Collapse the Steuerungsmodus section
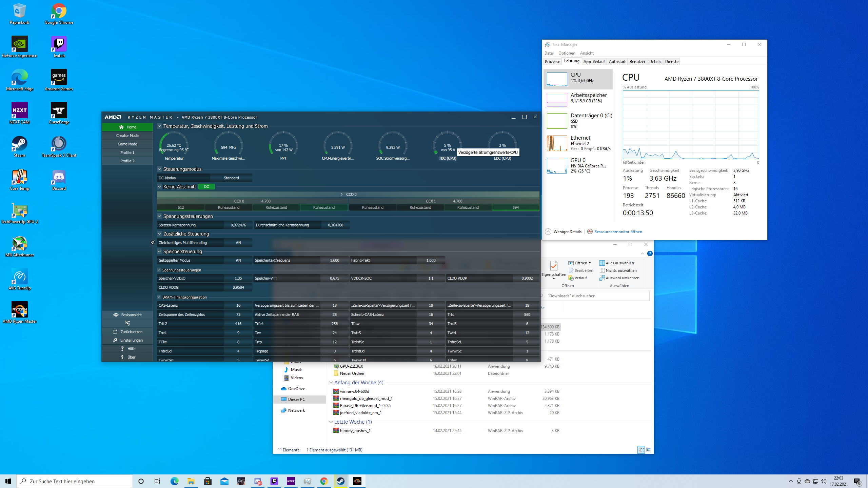Viewport: 868px width, 488px height. point(159,169)
